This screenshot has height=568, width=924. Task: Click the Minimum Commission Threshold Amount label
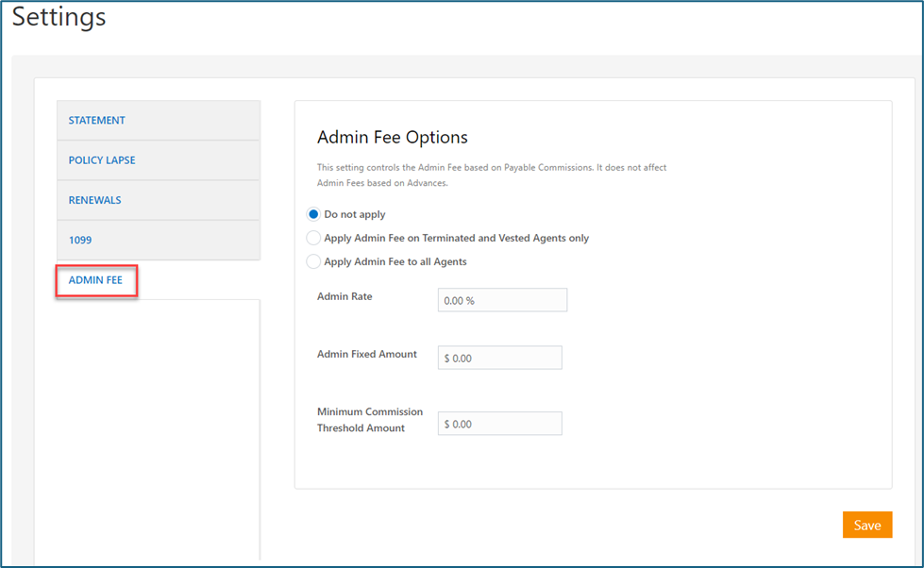(370, 420)
